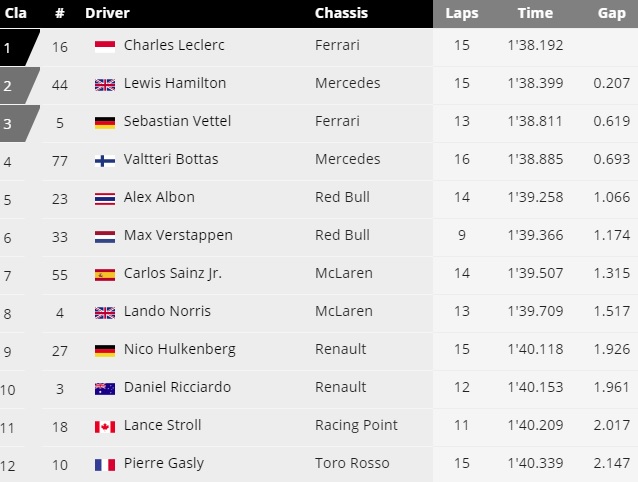Click the Thai flag beside Alex Albon
This screenshot has height=482, width=638.
click(x=104, y=198)
